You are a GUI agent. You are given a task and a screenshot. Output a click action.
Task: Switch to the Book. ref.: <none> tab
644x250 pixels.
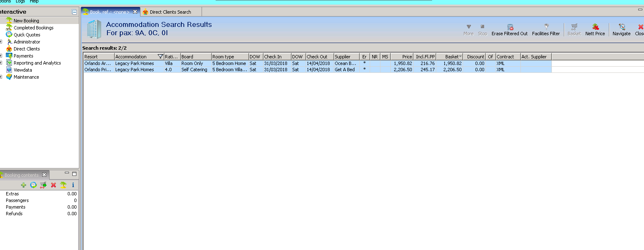click(x=109, y=12)
